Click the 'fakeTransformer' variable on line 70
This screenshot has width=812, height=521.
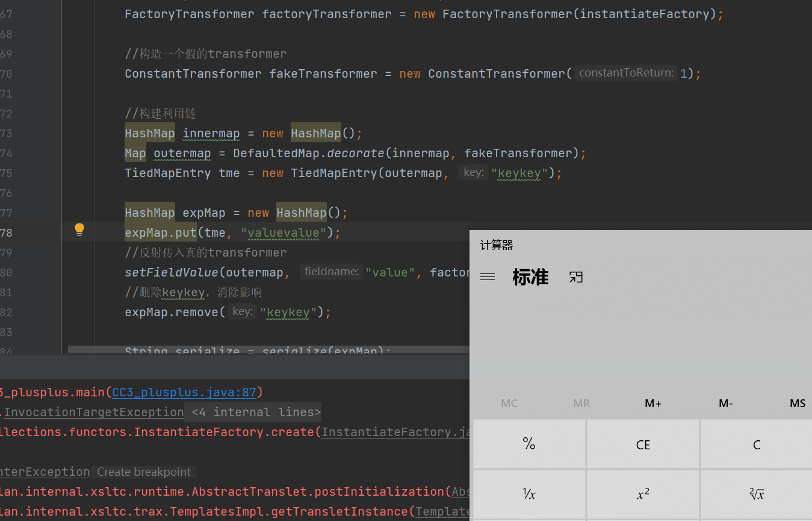(323, 73)
